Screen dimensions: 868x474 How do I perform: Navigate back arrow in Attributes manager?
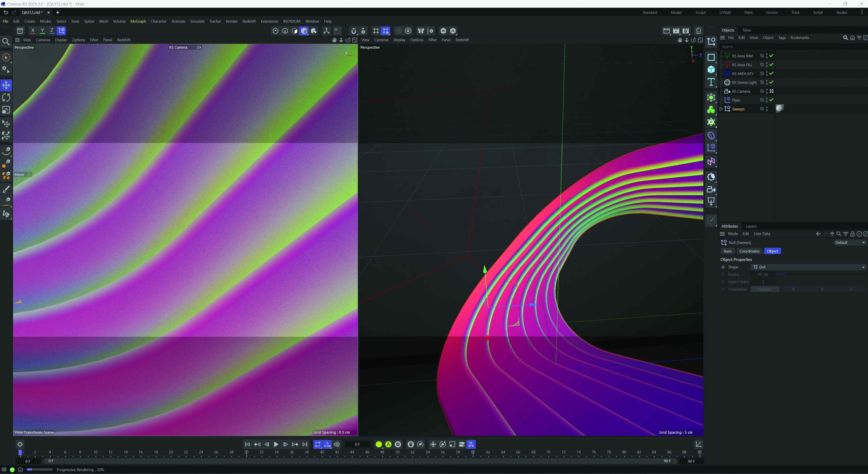point(818,234)
